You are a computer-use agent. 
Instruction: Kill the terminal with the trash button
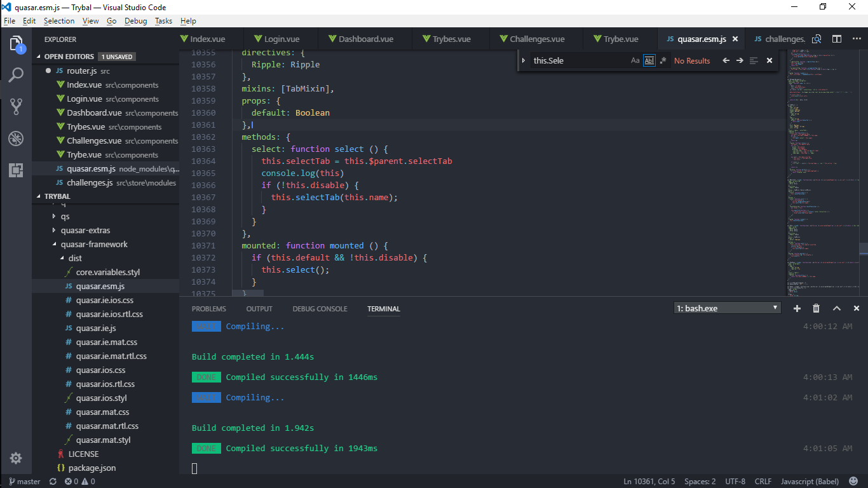pos(817,308)
